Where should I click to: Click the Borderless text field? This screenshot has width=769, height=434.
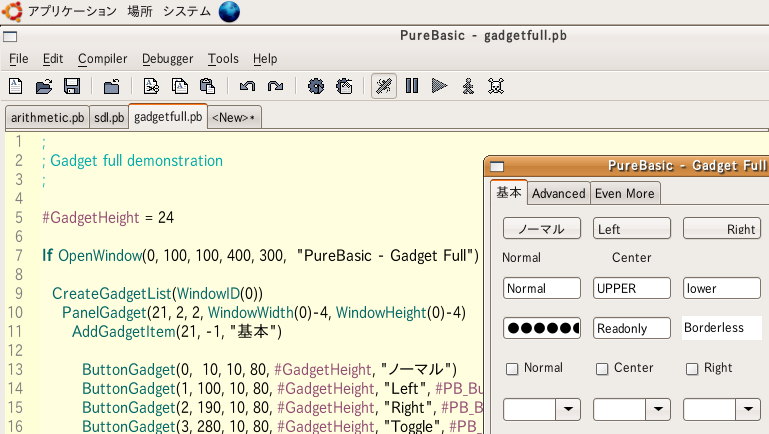[722, 328]
